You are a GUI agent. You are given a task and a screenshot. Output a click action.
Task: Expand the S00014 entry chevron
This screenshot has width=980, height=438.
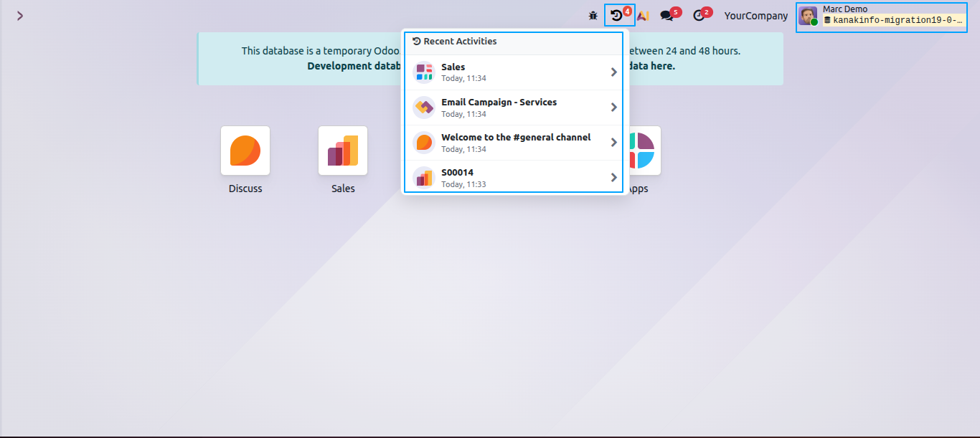click(613, 177)
